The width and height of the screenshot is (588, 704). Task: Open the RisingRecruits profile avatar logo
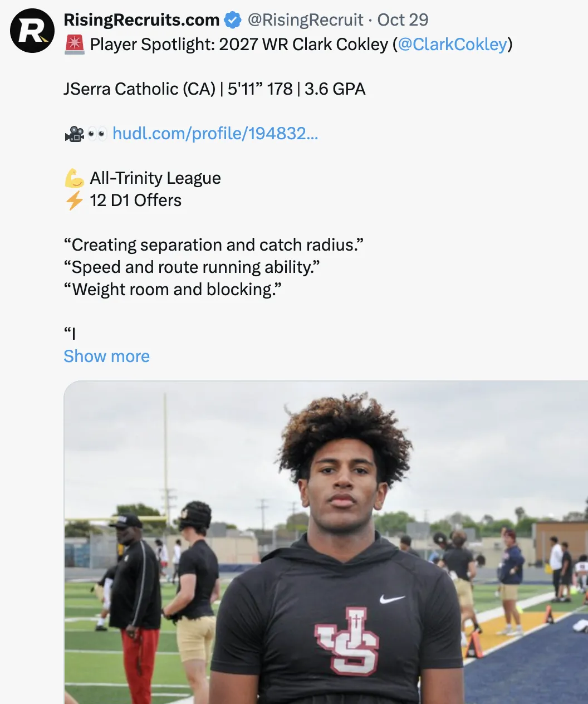click(32, 31)
